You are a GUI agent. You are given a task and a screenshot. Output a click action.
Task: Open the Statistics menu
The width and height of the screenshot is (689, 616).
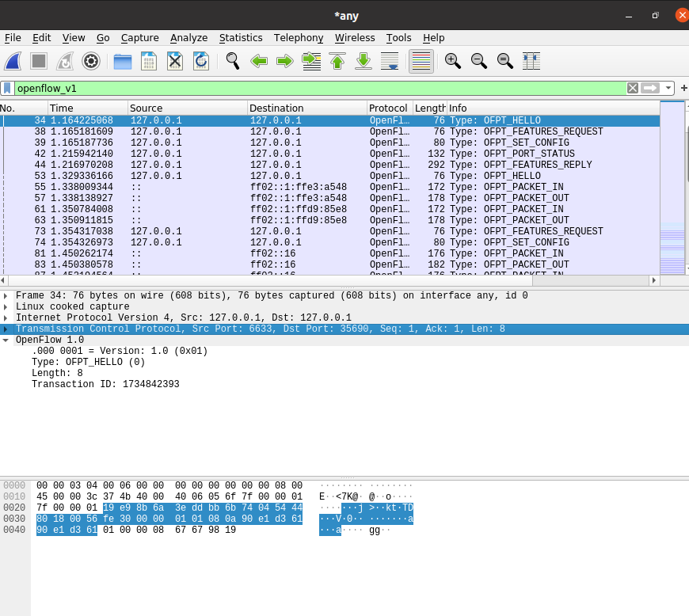241,38
